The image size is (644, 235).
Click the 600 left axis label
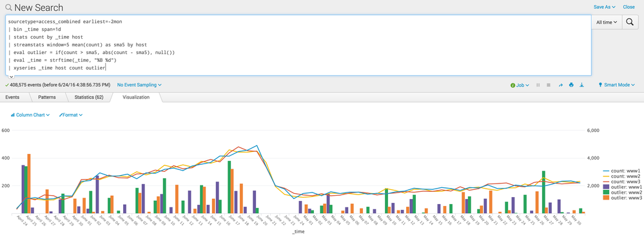coord(5,131)
